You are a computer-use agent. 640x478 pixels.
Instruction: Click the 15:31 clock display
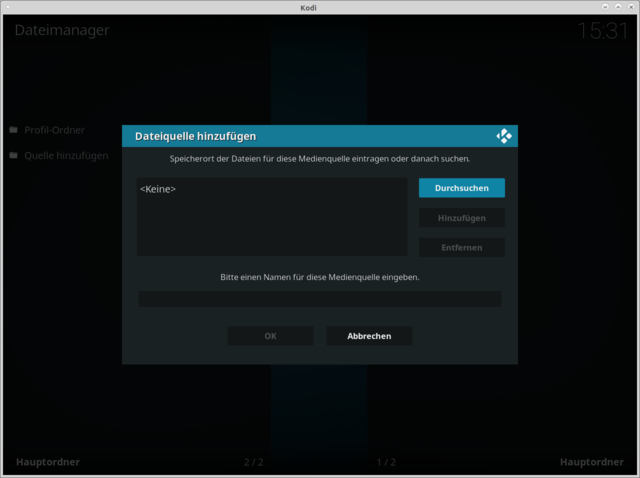tap(603, 31)
